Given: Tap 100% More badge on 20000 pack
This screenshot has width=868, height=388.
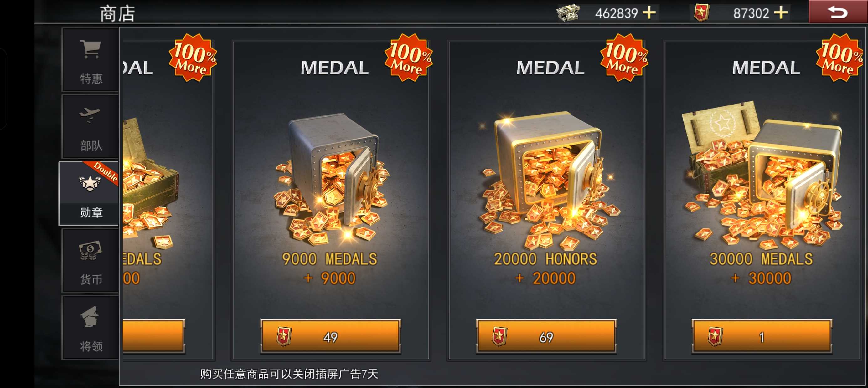Looking at the screenshot, I should click(x=624, y=57).
